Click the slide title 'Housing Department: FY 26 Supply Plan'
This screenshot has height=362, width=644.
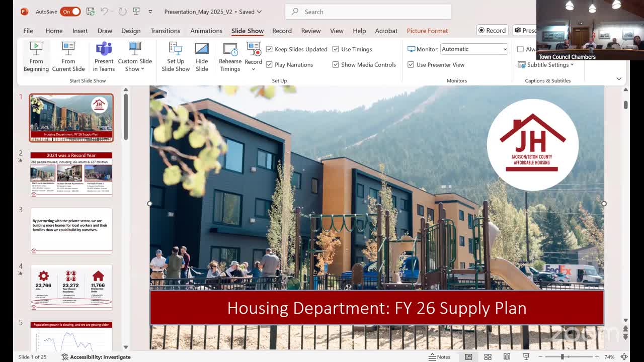click(x=377, y=308)
